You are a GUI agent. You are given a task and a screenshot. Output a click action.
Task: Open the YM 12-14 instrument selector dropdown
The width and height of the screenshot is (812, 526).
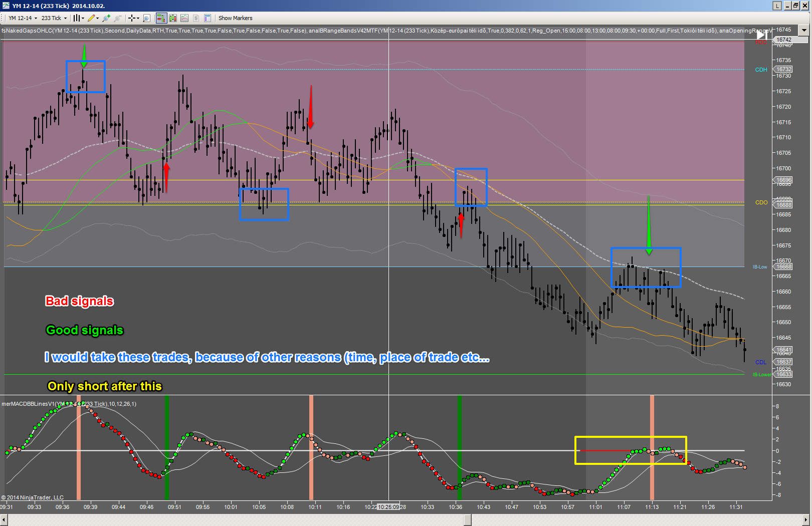coord(23,18)
